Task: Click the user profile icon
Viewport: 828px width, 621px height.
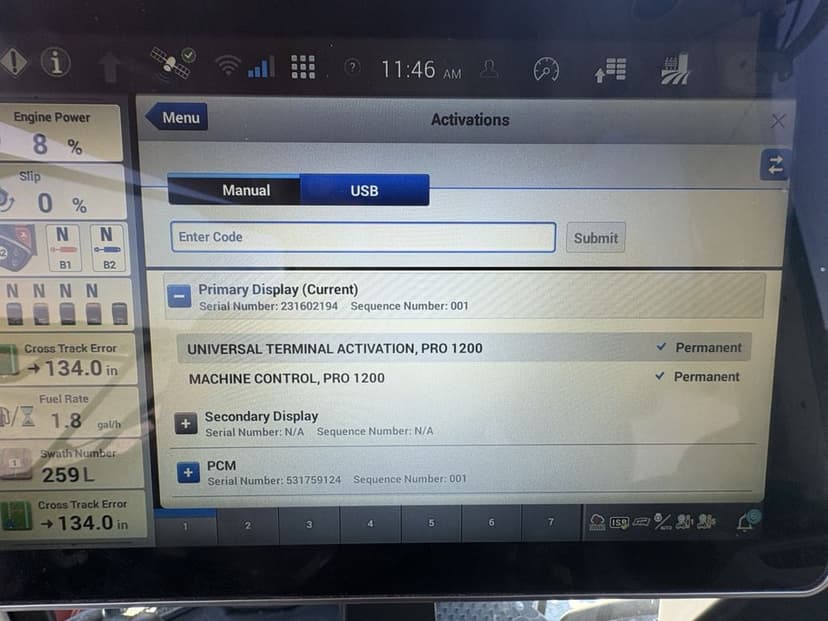Action: pyautogui.click(x=489, y=69)
